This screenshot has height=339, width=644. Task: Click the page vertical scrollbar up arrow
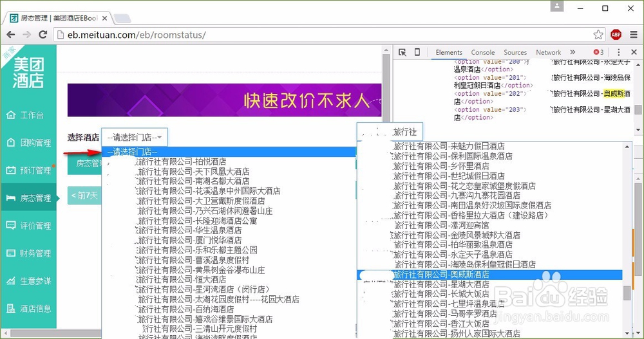point(386,50)
